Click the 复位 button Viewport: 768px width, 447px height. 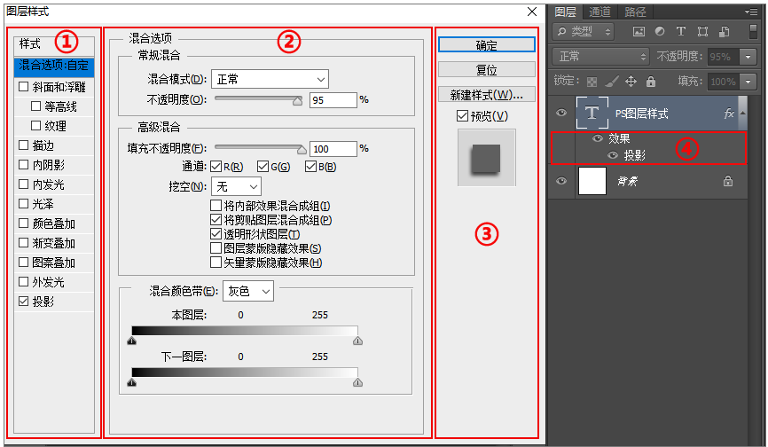486,70
